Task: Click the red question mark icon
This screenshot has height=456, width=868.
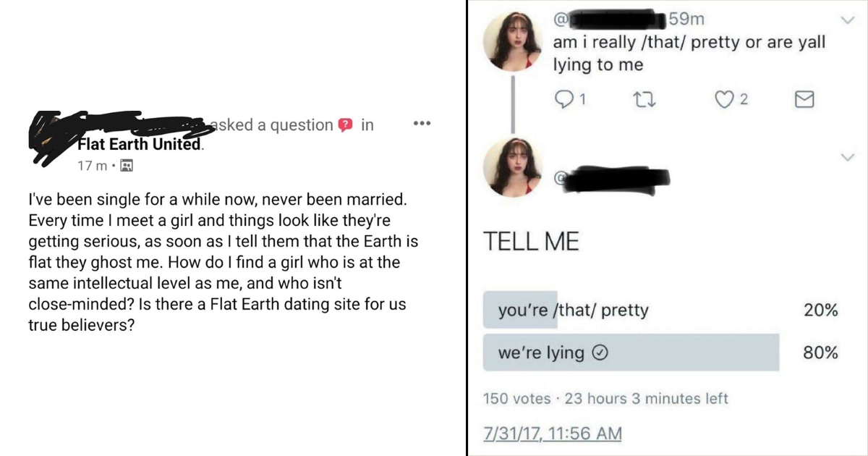Action: pos(346,125)
